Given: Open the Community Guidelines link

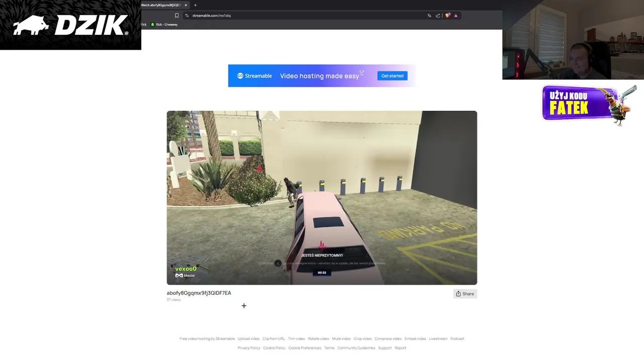Looking at the screenshot, I should (x=356, y=348).
